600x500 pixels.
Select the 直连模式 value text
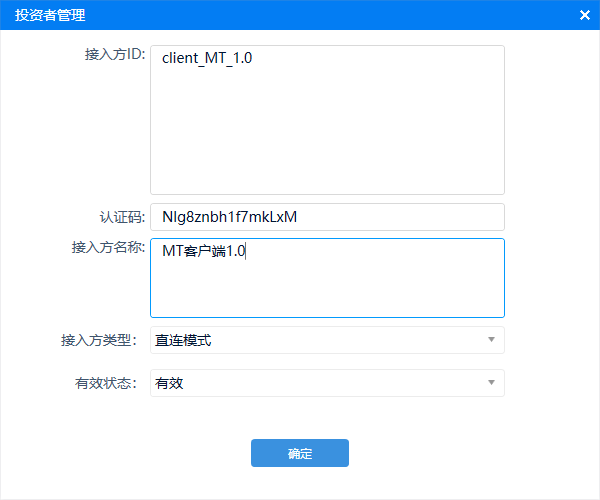183,340
